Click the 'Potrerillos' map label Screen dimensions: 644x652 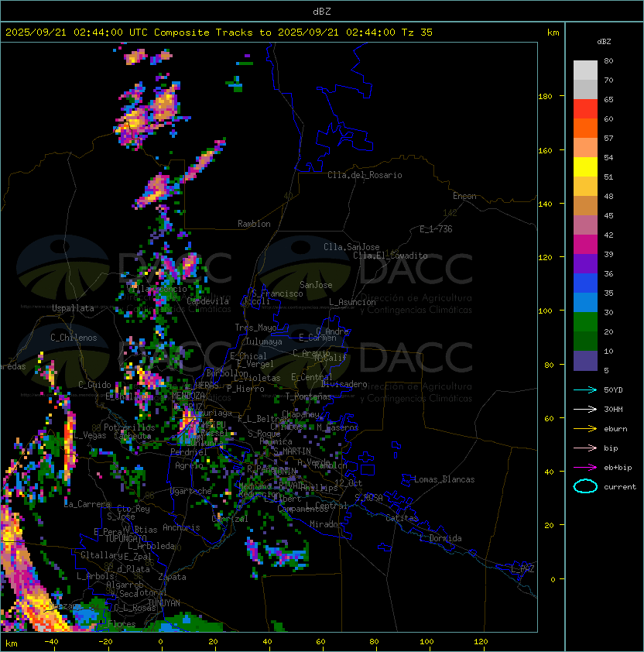pyautogui.click(x=129, y=427)
